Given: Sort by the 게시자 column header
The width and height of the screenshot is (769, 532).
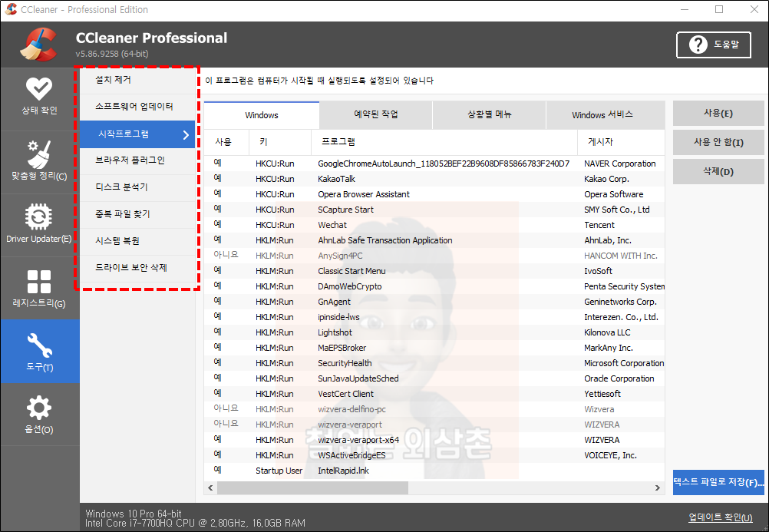Looking at the screenshot, I should [622, 142].
